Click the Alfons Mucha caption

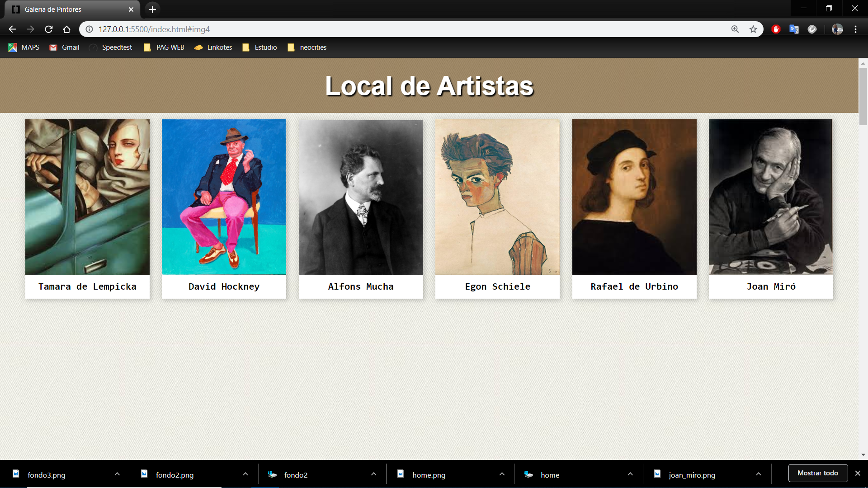point(361,286)
